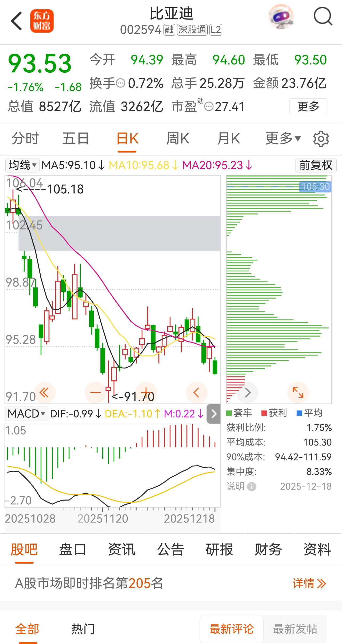Tap the 深股通 badge
This screenshot has width=342, height=644.
192,30
